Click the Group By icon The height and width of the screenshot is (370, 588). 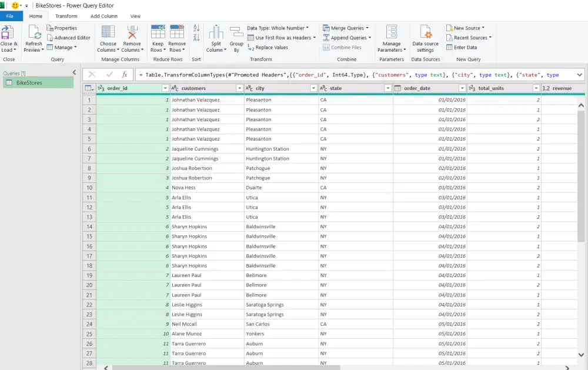(x=236, y=32)
